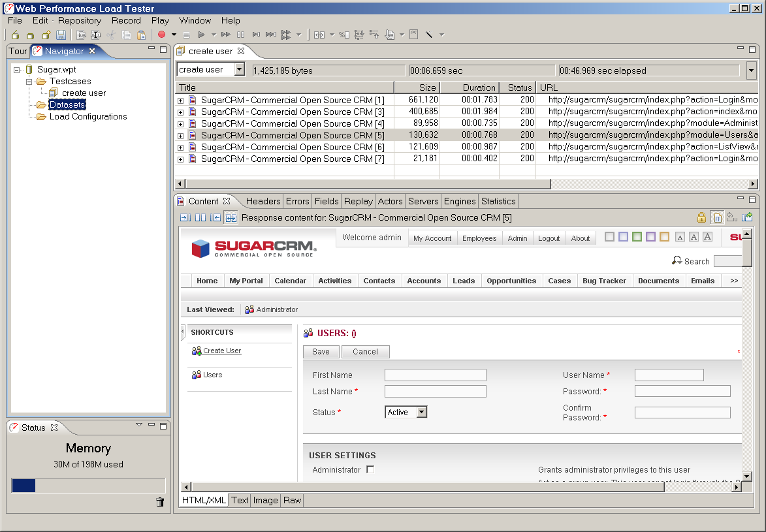Open the Active status dropdown
766x532 pixels.
(422, 412)
